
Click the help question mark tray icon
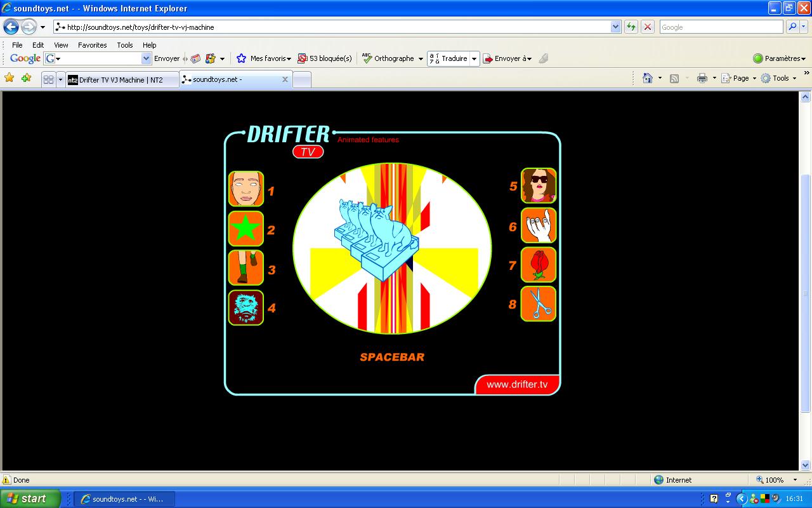pos(714,498)
